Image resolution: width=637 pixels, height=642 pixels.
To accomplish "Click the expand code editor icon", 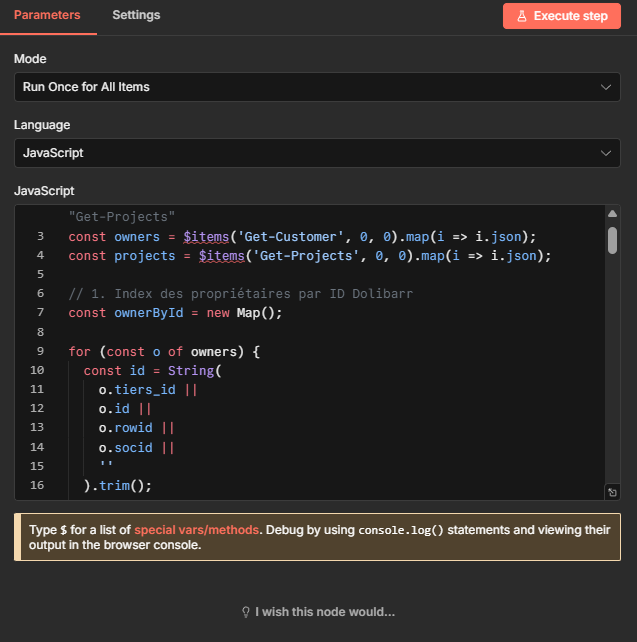I will (x=612, y=492).
